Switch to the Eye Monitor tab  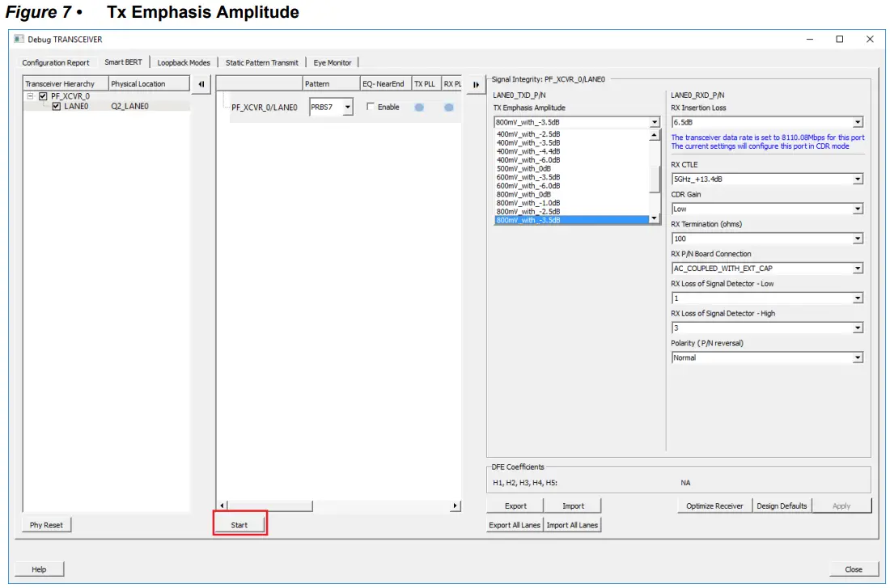pos(333,62)
